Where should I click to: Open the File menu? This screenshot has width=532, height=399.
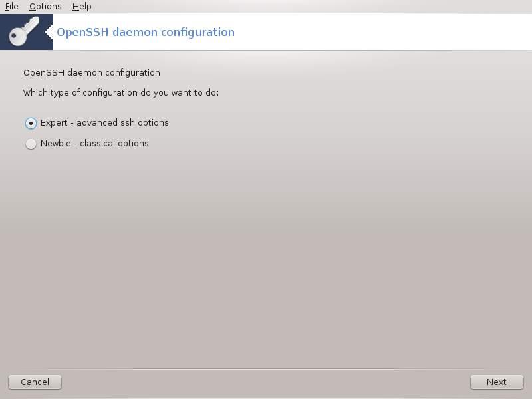pyautogui.click(x=11, y=7)
